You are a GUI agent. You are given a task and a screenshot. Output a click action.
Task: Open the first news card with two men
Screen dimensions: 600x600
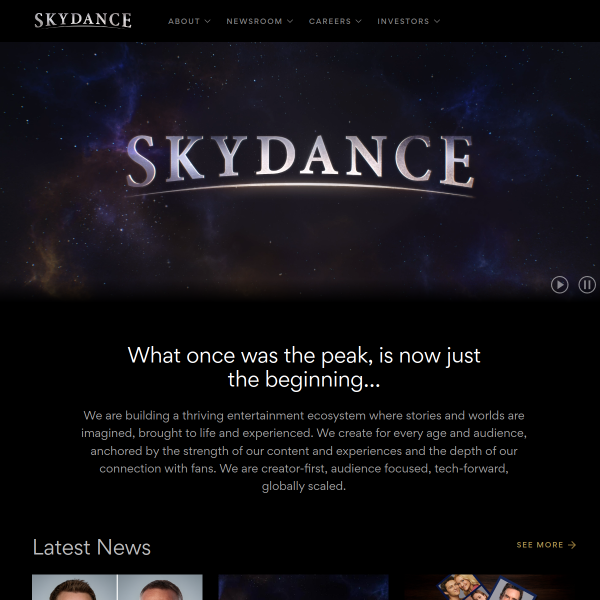117,587
